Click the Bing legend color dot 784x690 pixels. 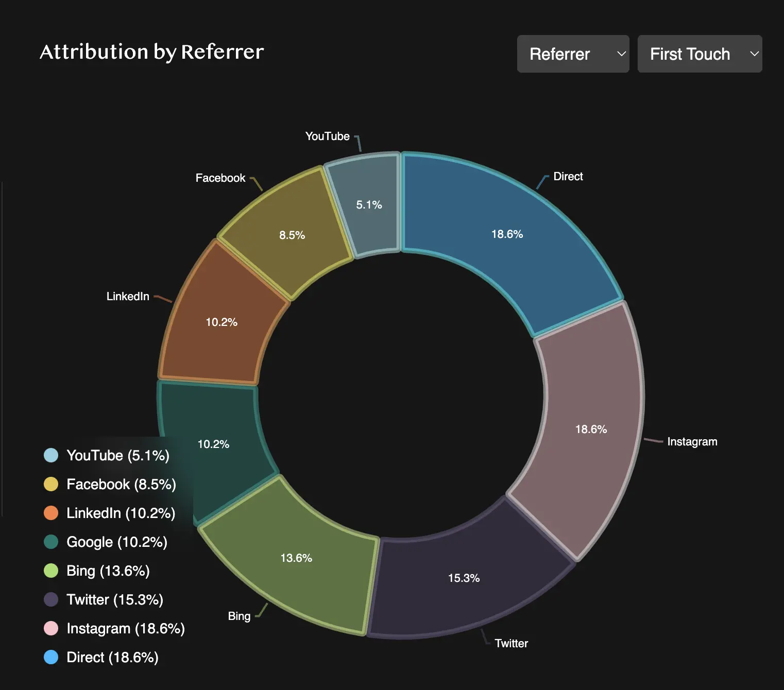coord(51,571)
